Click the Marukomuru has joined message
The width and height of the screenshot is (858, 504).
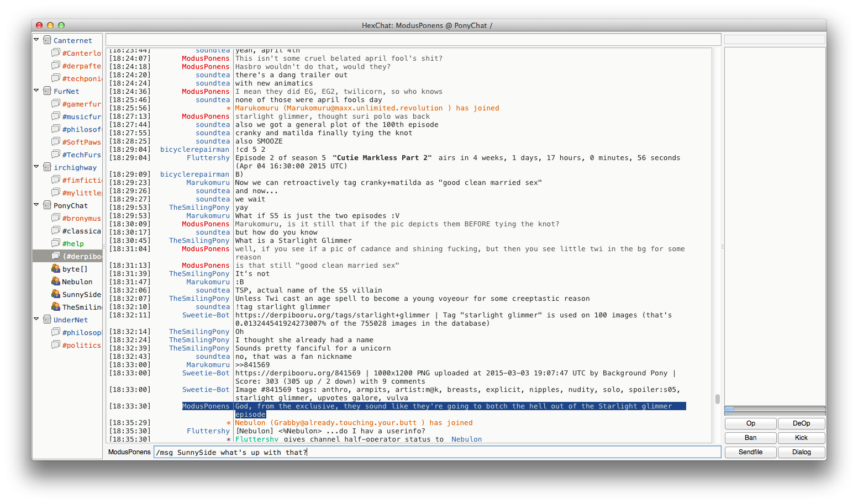367,108
